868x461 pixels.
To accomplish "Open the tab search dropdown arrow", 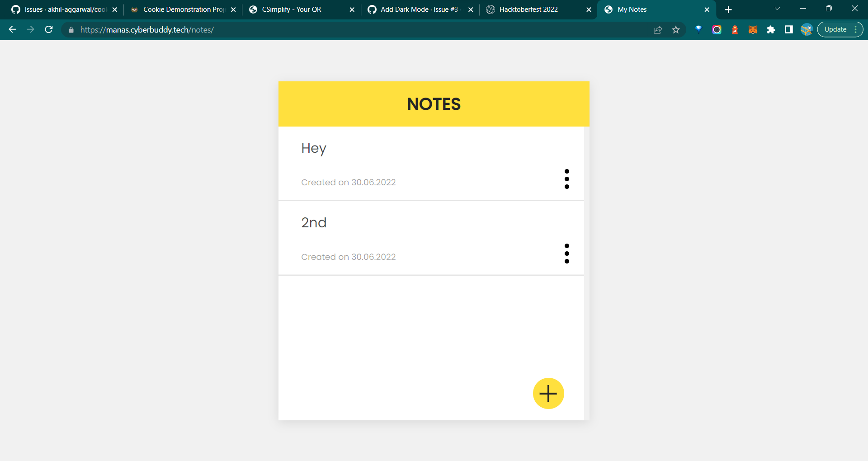I will point(777,9).
